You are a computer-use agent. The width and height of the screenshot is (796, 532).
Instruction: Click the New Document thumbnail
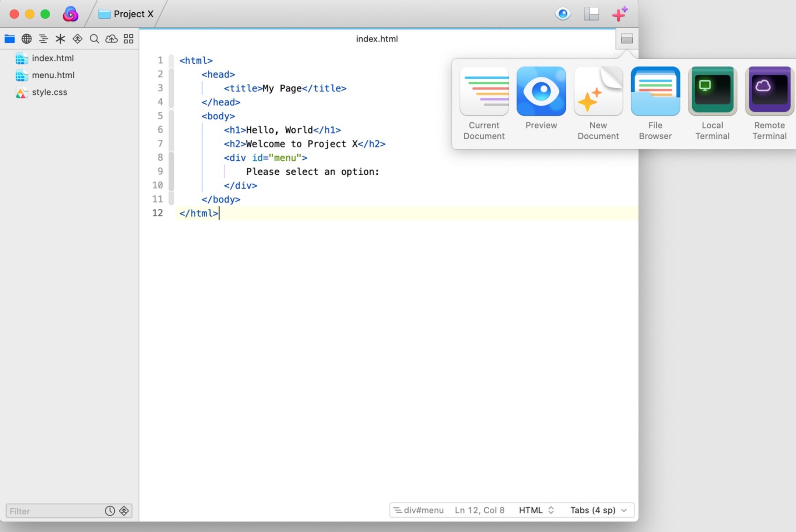pos(598,91)
